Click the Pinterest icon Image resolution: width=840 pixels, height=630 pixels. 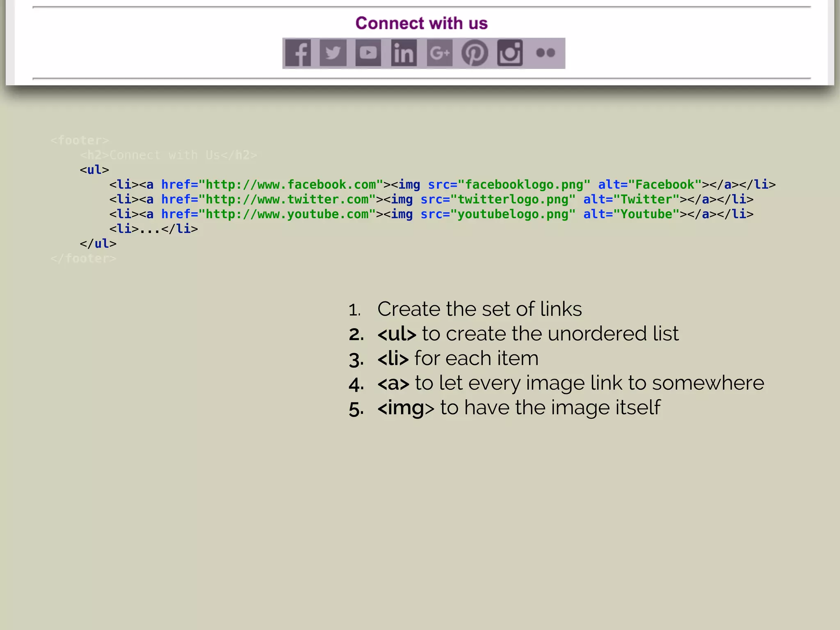click(x=475, y=53)
